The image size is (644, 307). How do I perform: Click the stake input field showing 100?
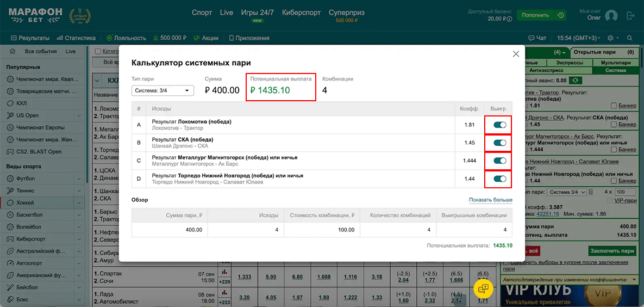626,192
